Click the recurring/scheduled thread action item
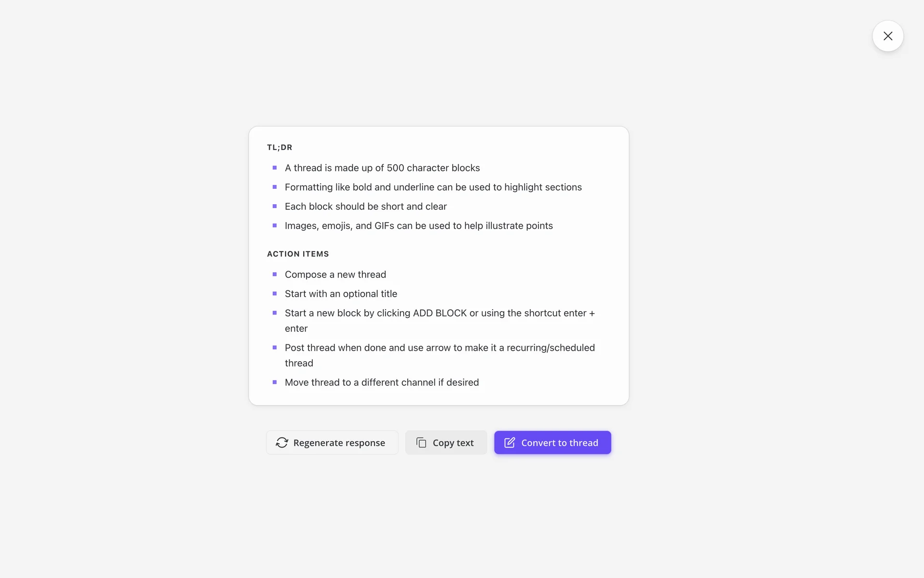The height and width of the screenshot is (578, 924). [439, 348]
